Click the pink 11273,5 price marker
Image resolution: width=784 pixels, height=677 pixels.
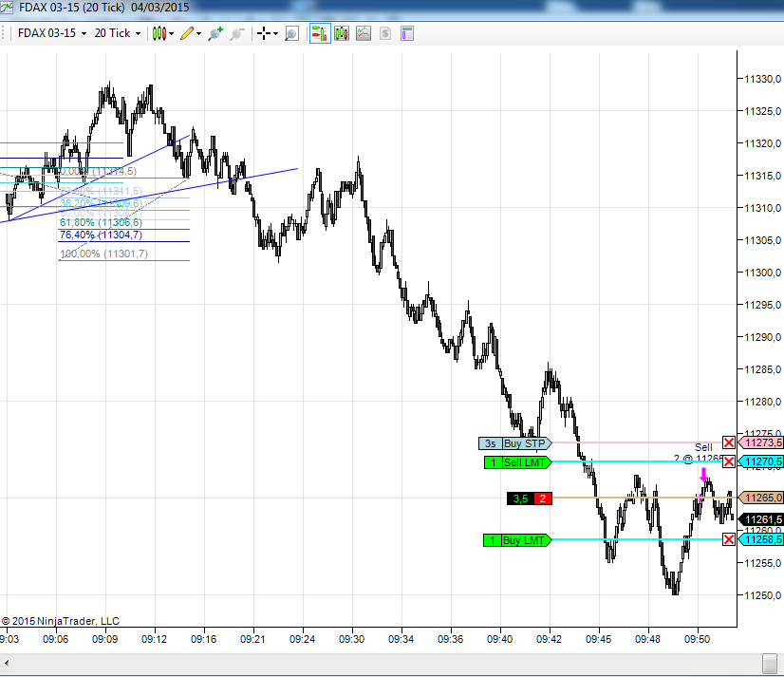click(761, 442)
